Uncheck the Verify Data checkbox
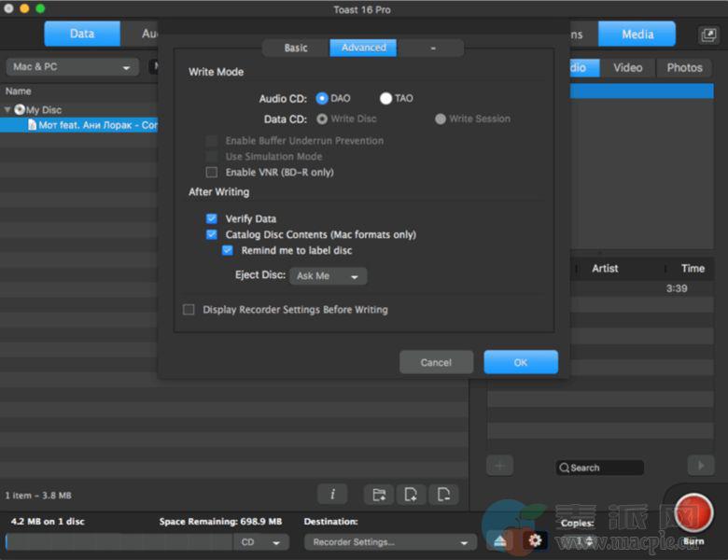This screenshot has width=728, height=560. click(x=212, y=218)
